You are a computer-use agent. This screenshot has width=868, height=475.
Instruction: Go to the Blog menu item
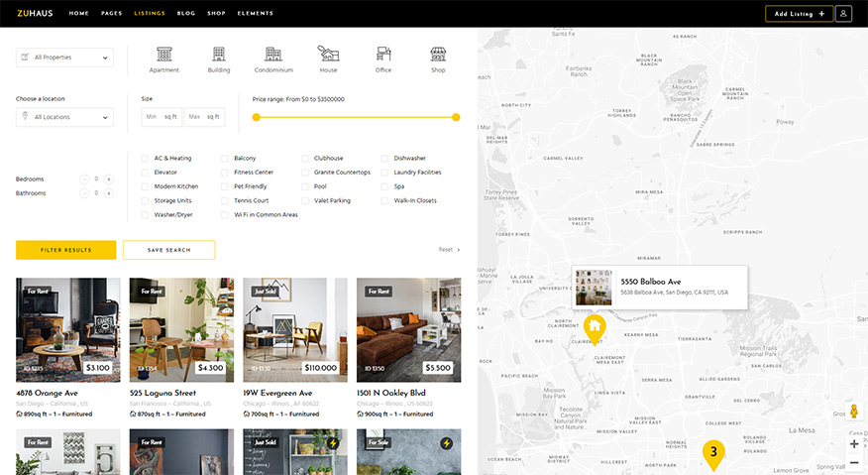pyautogui.click(x=185, y=14)
